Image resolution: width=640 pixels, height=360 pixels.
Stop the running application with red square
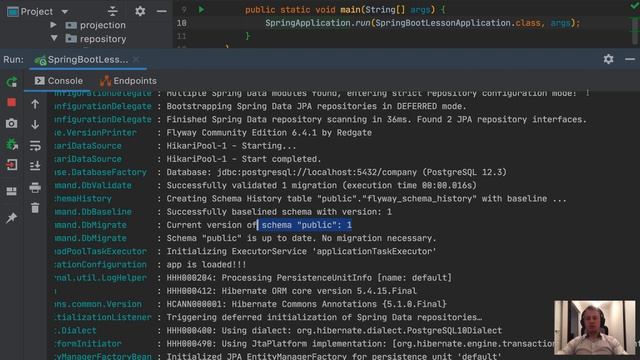click(11, 102)
